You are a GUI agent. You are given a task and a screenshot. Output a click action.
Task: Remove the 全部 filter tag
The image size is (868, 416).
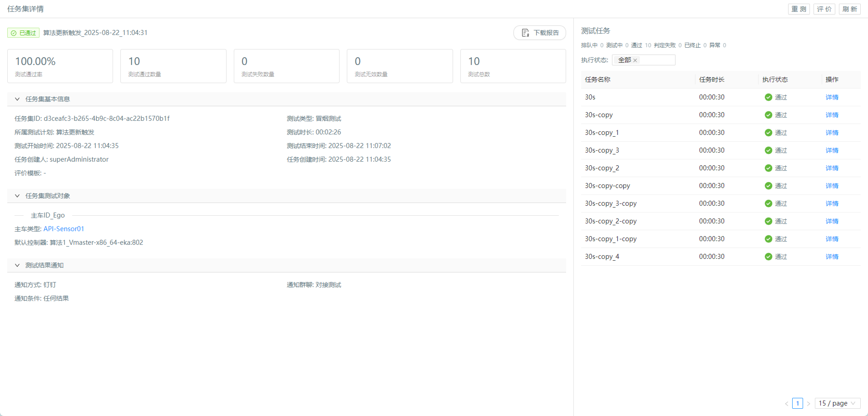635,60
